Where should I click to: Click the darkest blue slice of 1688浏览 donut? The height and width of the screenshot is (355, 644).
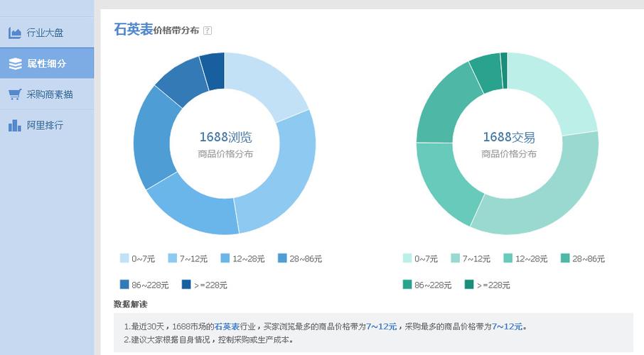tap(215, 70)
